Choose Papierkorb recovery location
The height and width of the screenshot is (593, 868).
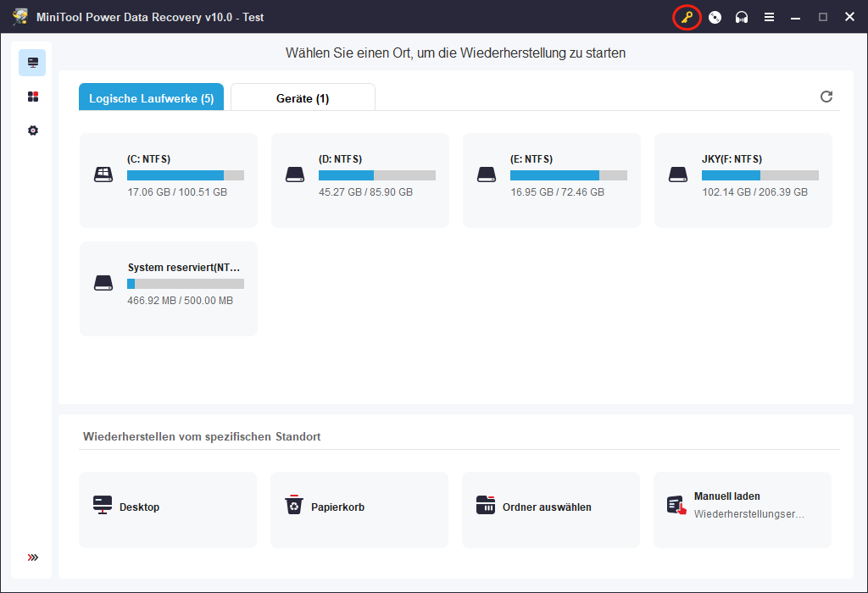[x=359, y=509]
